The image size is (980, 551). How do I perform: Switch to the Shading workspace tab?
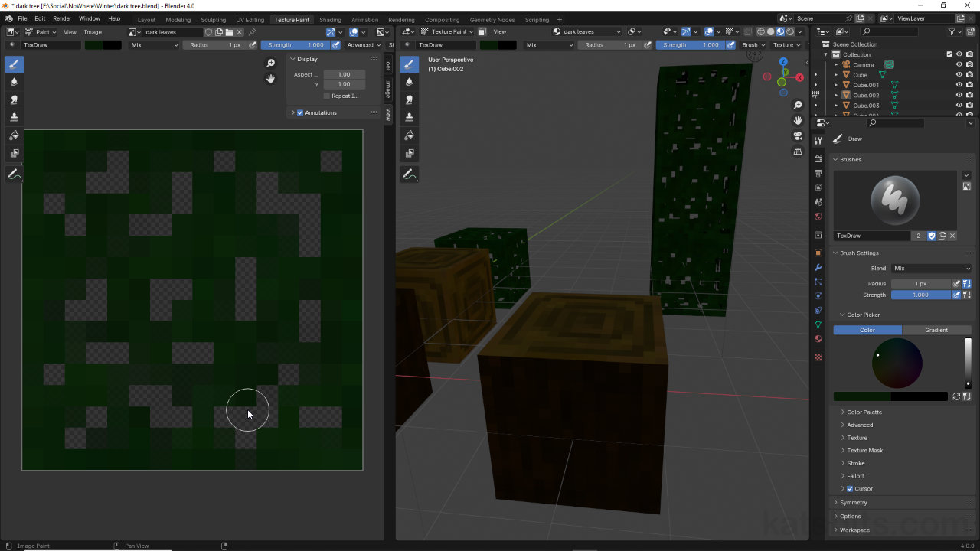tap(330, 20)
